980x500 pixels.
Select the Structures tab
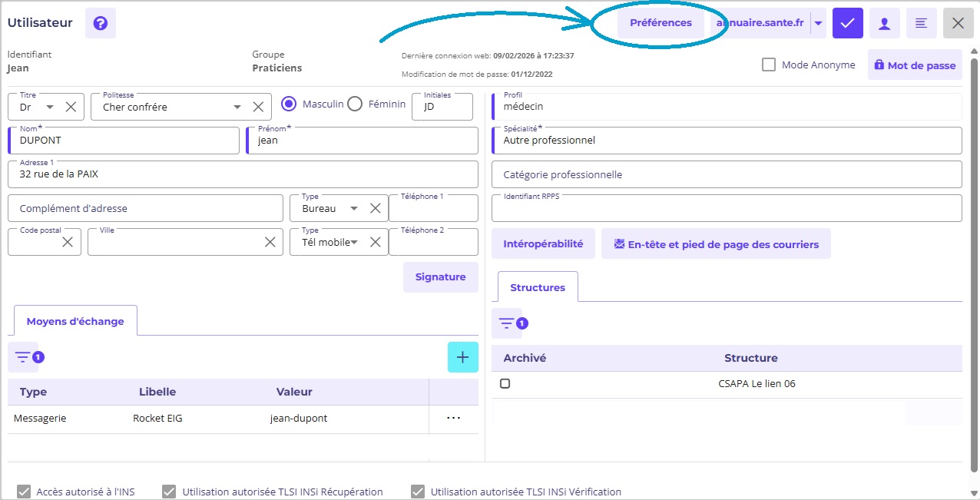(x=538, y=287)
